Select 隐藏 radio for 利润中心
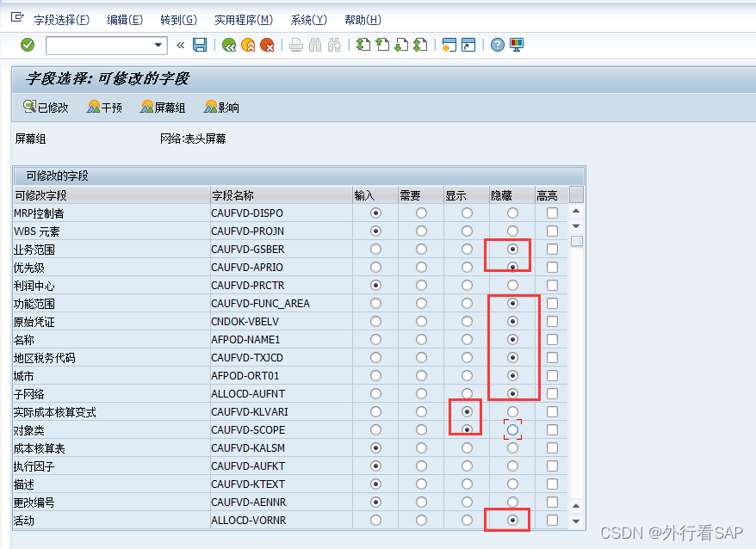Screen dimensions: 756x549 [512, 286]
